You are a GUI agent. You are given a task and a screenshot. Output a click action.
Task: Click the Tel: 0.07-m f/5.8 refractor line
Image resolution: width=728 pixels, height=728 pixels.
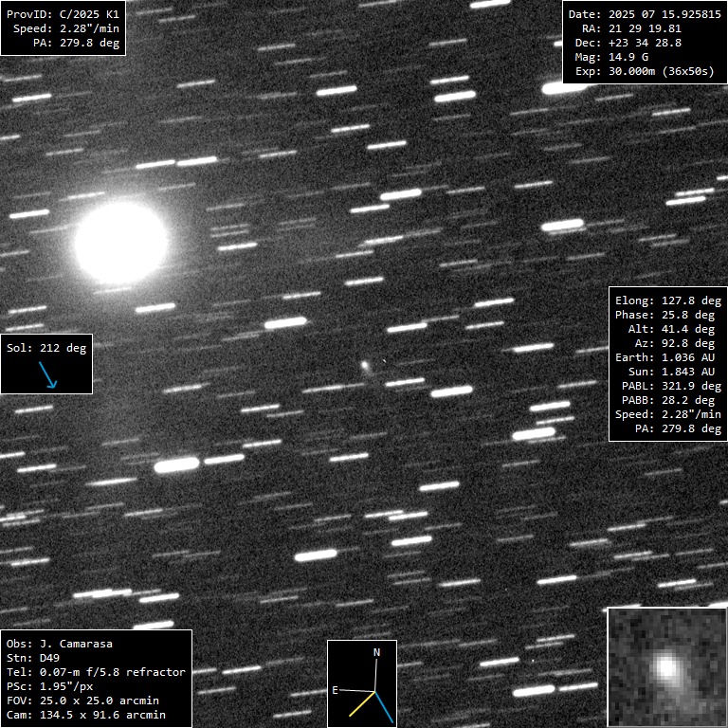(x=96, y=672)
